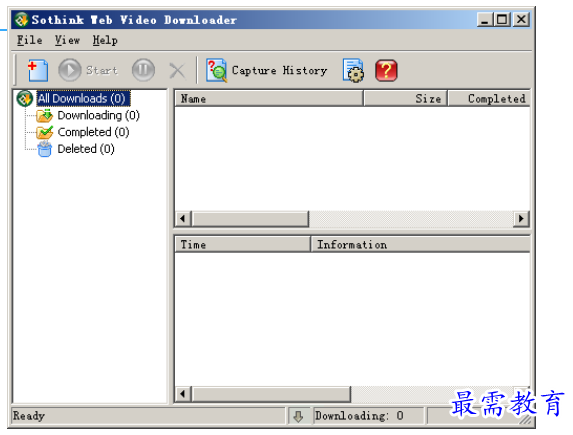Maximize the Sothink Web Video Downloader window
The image size is (573, 435).
click(x=502, y=19)
